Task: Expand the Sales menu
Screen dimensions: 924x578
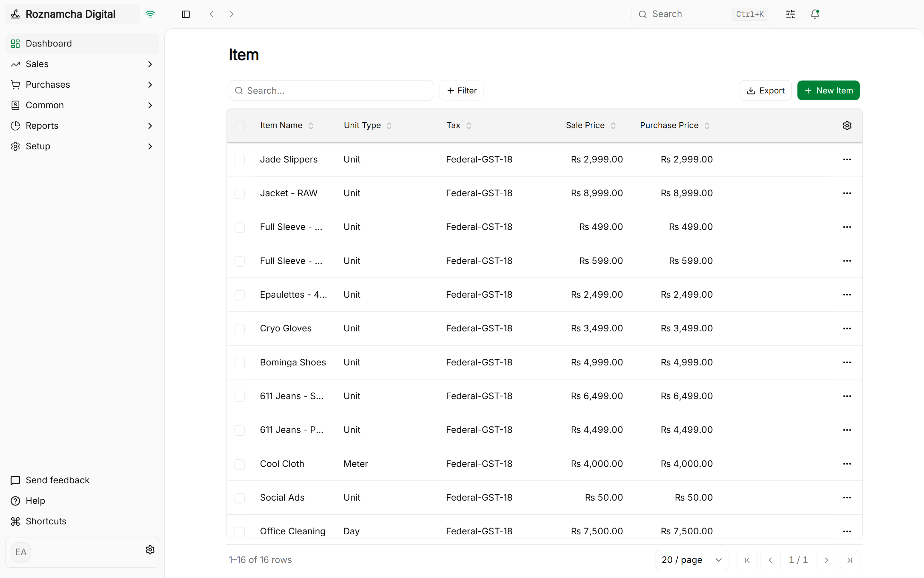Action: 82,64
